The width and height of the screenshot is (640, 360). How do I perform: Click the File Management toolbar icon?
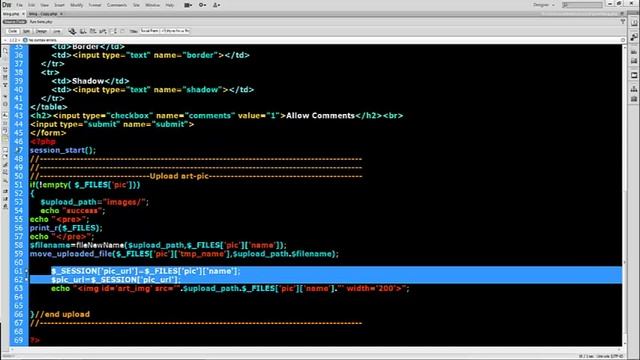(93, 31)
